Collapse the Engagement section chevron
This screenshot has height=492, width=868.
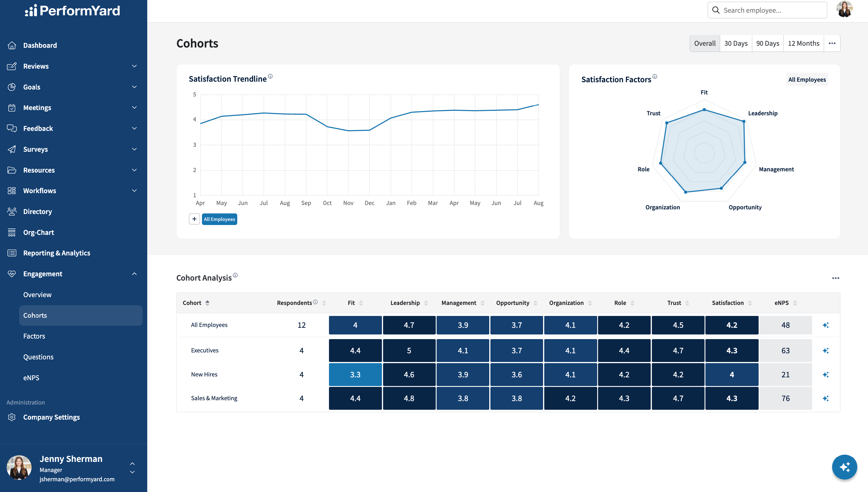[134, 274]
